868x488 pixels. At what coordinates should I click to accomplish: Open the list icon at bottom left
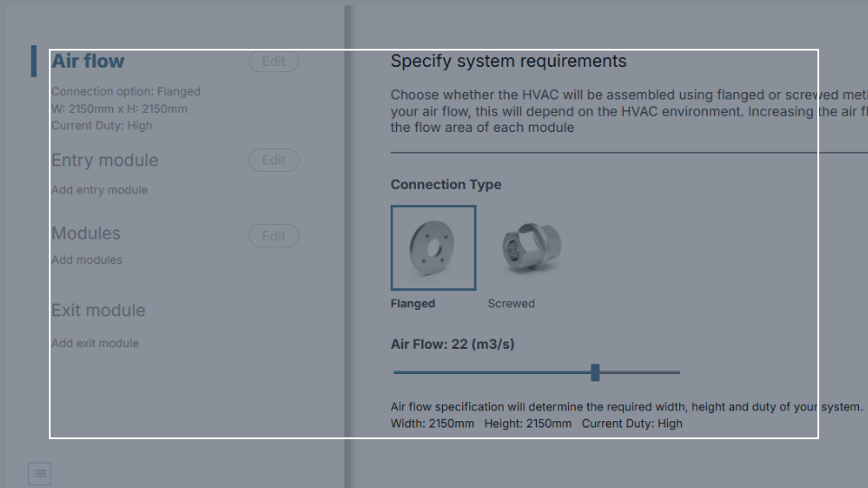(39, 474)
